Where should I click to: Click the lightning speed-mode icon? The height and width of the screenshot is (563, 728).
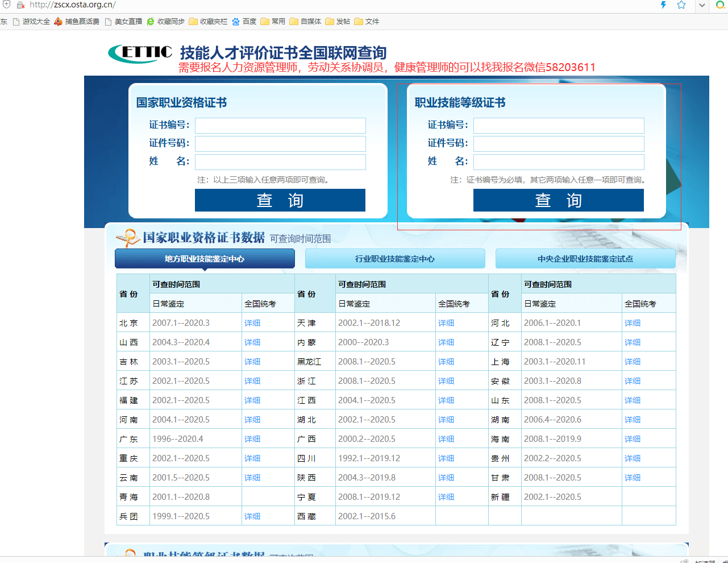click(x=663, y=5)
